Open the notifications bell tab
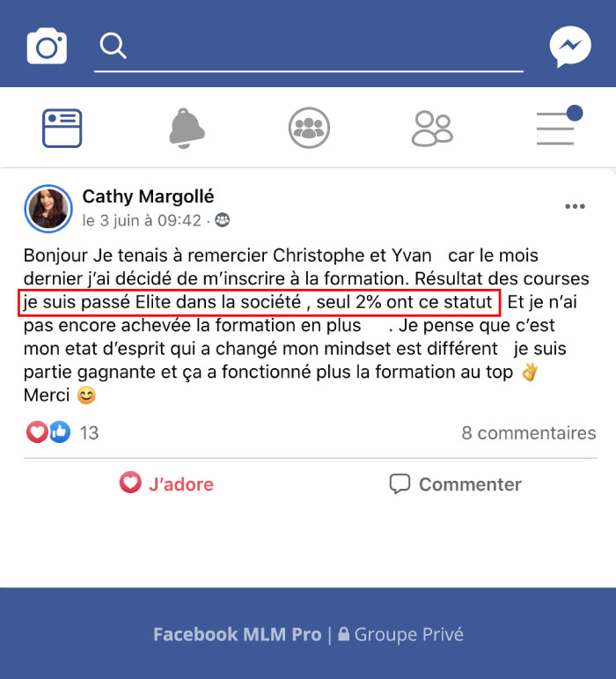Viewport: 616px width, 679px height. pos(186,129)
